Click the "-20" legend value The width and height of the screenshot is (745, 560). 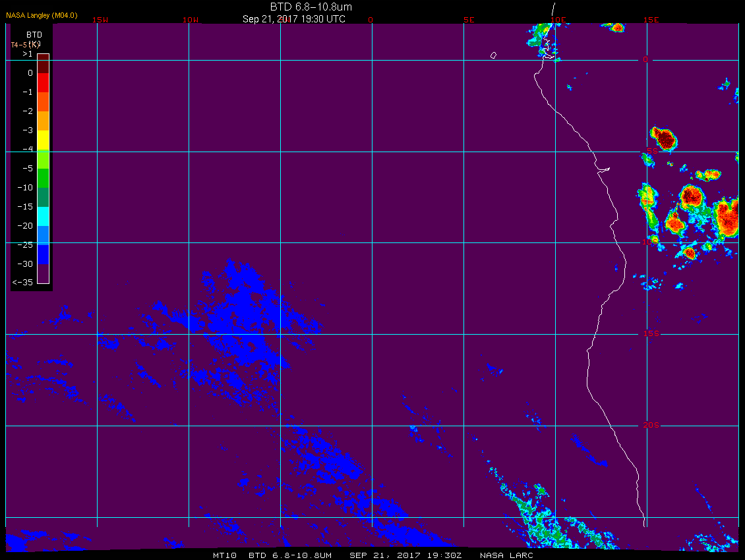click(x=25, y=225)
